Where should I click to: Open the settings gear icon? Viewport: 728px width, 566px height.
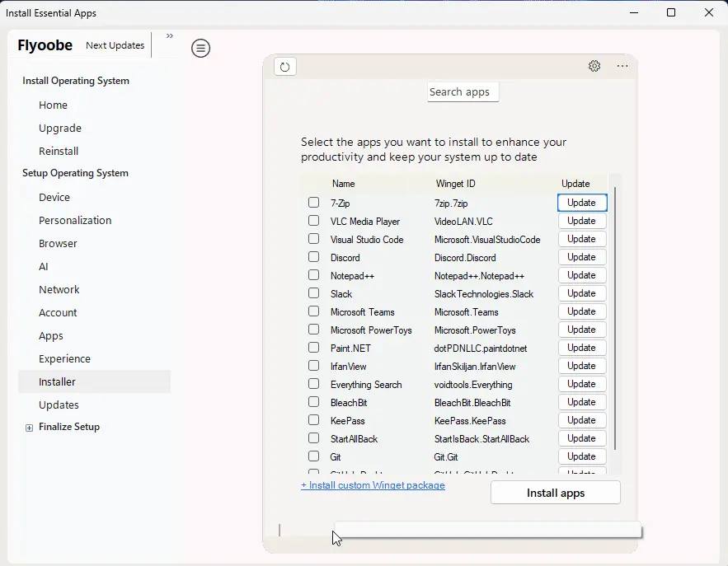coord(594,66)
